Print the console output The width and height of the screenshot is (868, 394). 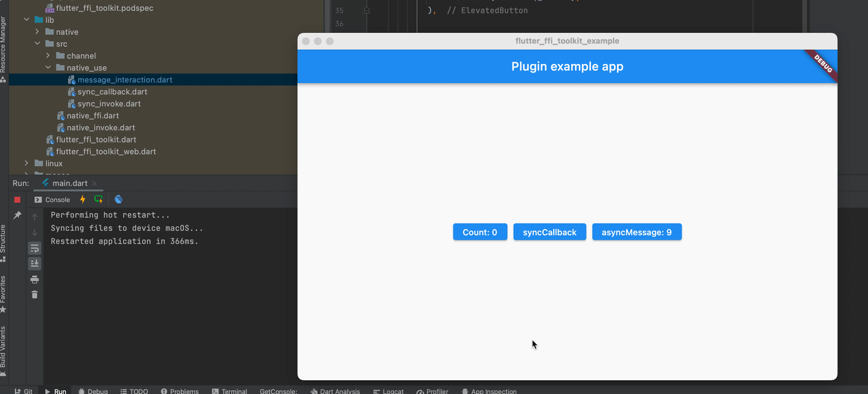point(35,279)
